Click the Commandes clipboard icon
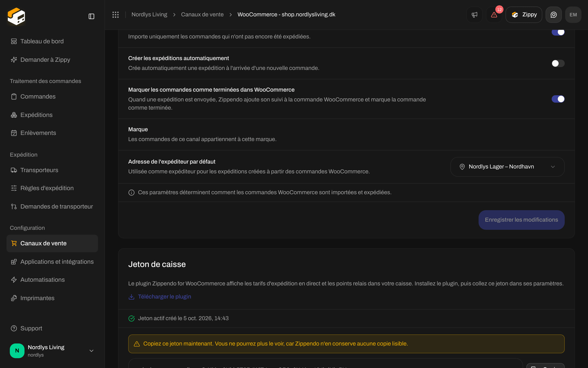Screen dimensions: 588x368 pos(14,97)
